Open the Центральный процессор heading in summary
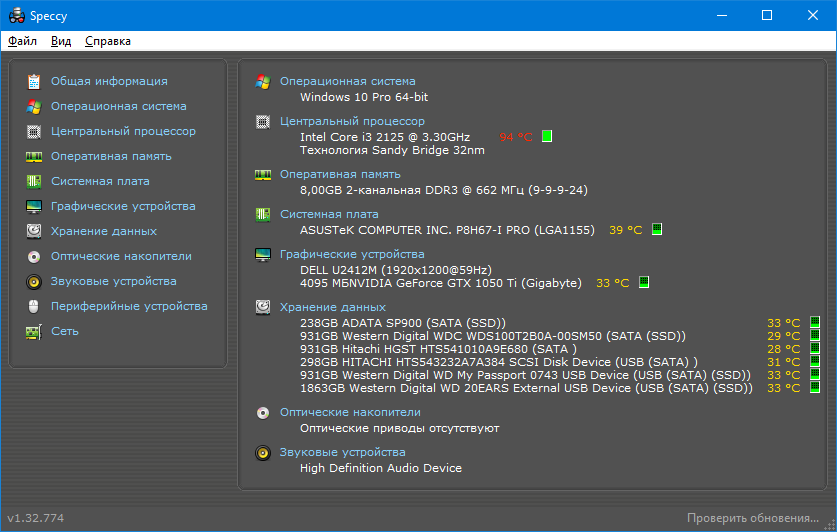Image resolution: width=837 pixels, height=532 pixels. pyautogui.click(x=352, y=121)
